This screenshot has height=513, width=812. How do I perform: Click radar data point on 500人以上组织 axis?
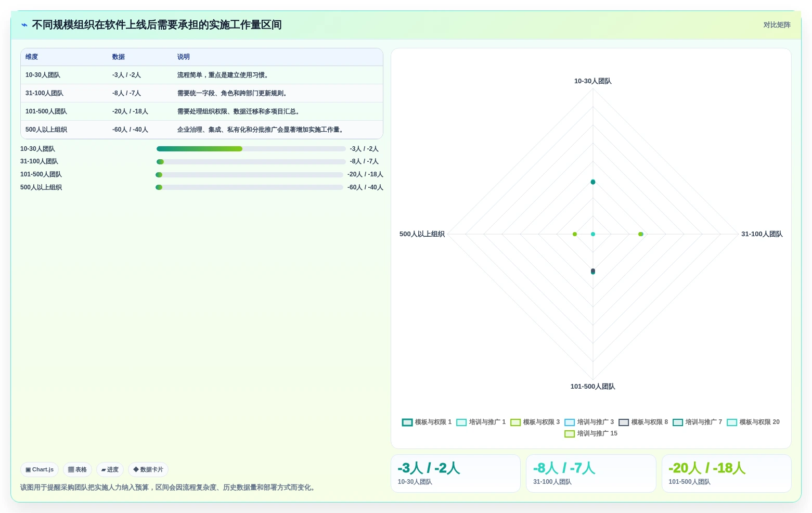click(x=575, y=234)
